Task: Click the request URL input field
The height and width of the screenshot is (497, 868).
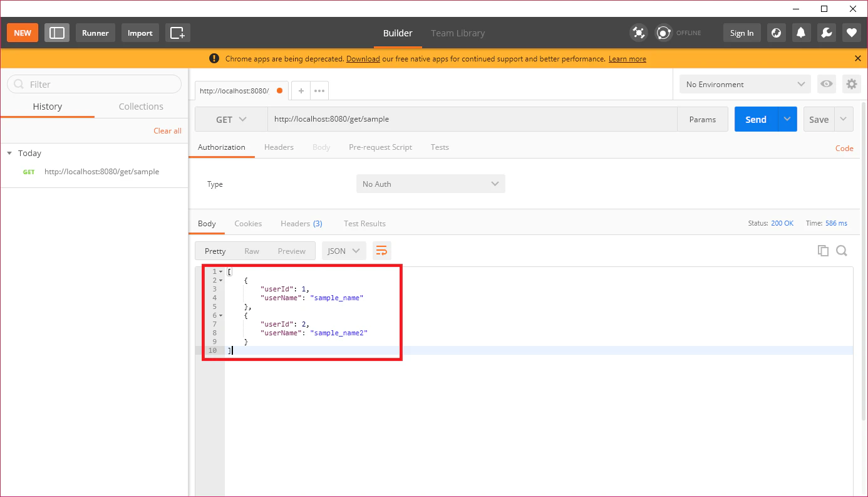Action: click(473, 119)
